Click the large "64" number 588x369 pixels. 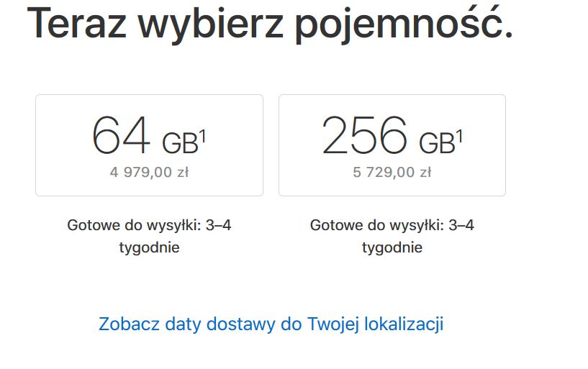[x=121, y=136]
